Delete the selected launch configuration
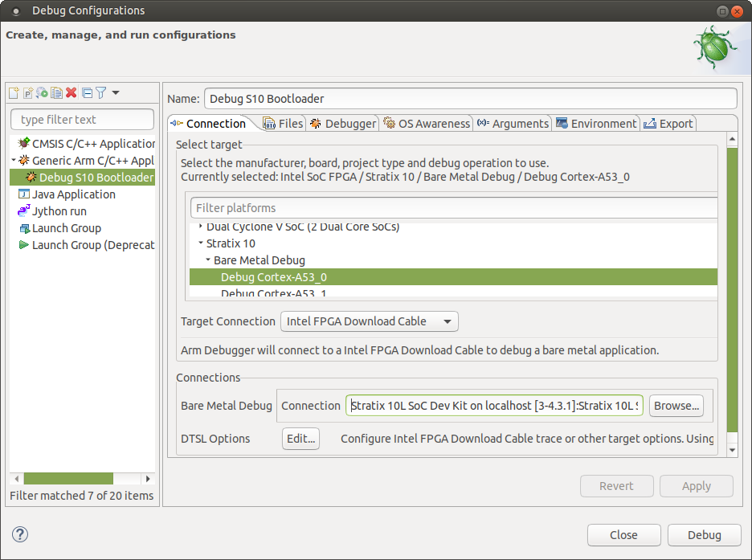Viewport: 752px width, 560px height. click(72, 93)
